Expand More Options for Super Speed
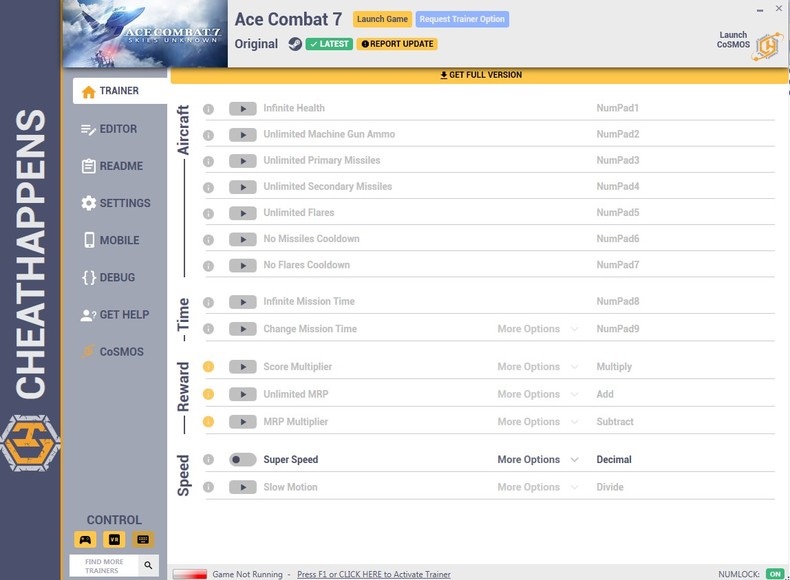 [538, 460]
